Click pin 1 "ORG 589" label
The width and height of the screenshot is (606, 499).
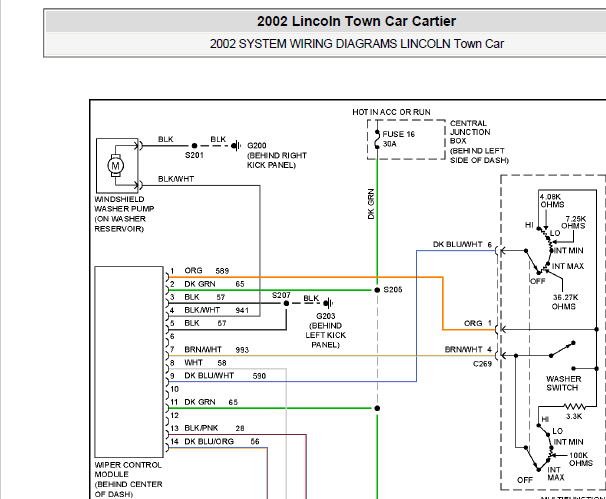206,271
